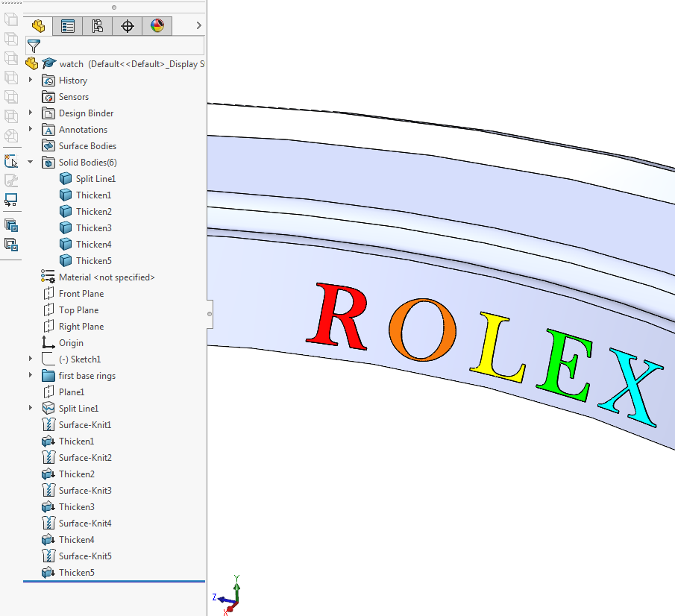Switch to the PropertyManager tab

pyautogui.click(x=68, y=26)
